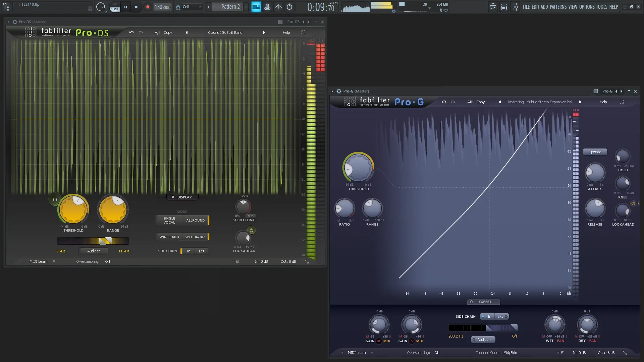Screen dimensions: 644x362
Task: Open the playlist window icon
Action: click(x=493, y=7)
